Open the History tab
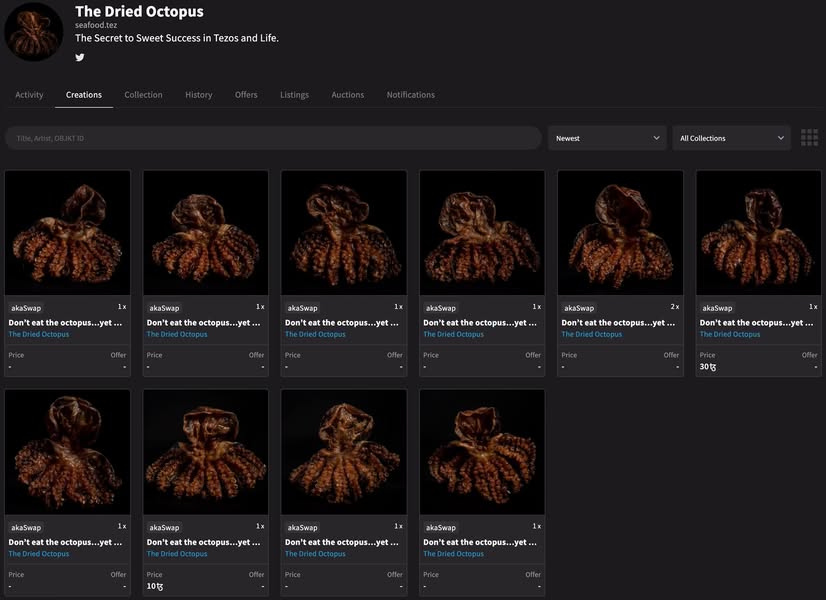 [198, 95]
